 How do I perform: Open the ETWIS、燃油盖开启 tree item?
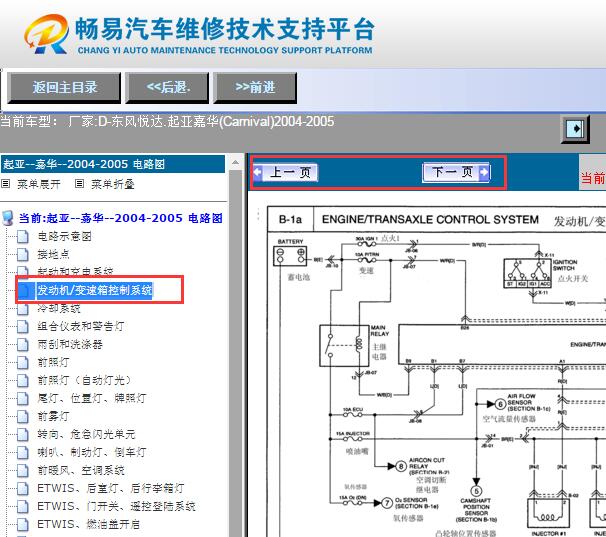(89, 524)
